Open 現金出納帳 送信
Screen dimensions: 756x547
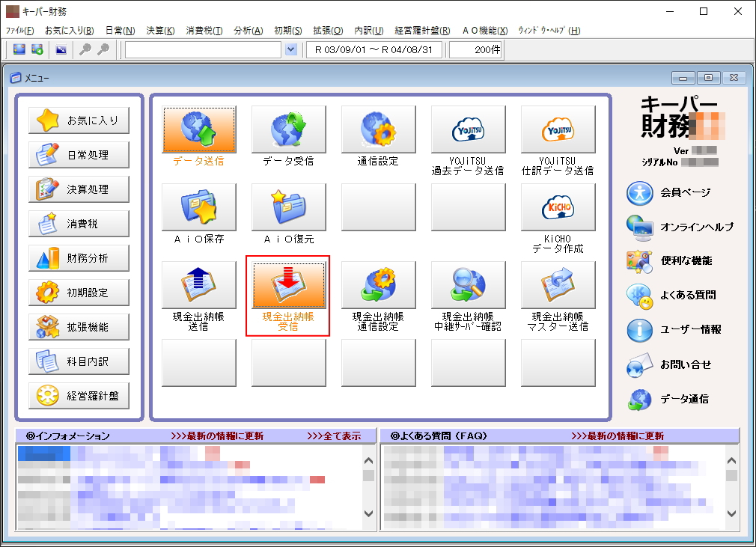pos(198,285)
